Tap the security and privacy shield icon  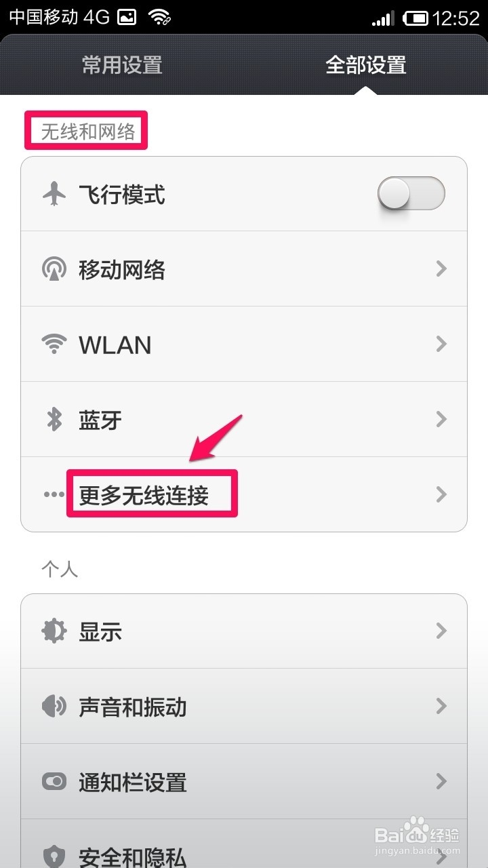click(x=54, y=856)
